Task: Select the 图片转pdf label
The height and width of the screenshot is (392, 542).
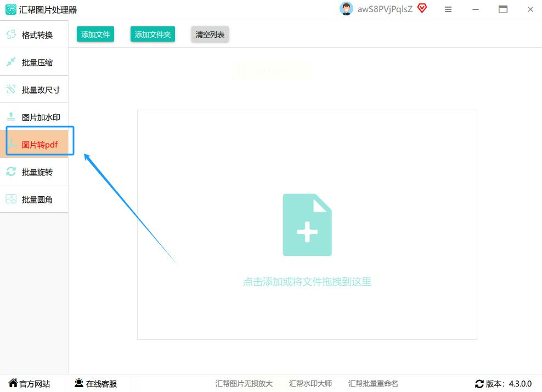Action: pos(39,145)
